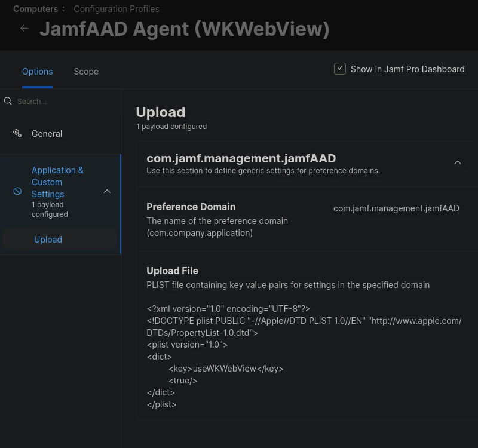Viewport: 478px width, 448px height.
Task: Click the General gears icon
Action: click(17, 133)
